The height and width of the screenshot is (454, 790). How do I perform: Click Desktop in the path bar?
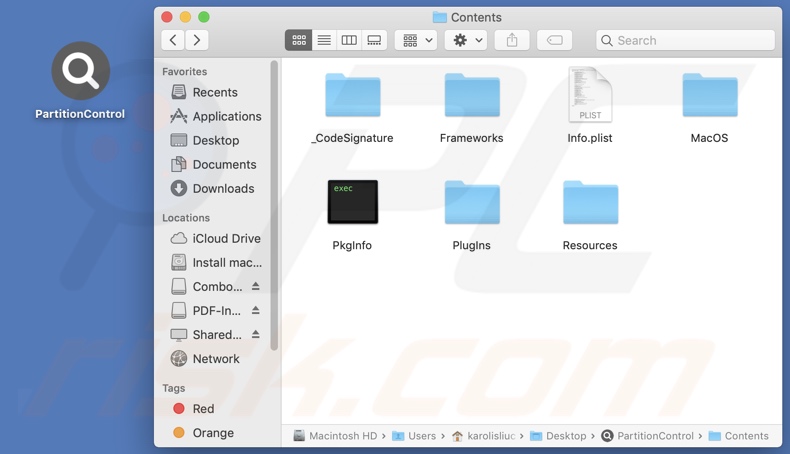(565, 436)
